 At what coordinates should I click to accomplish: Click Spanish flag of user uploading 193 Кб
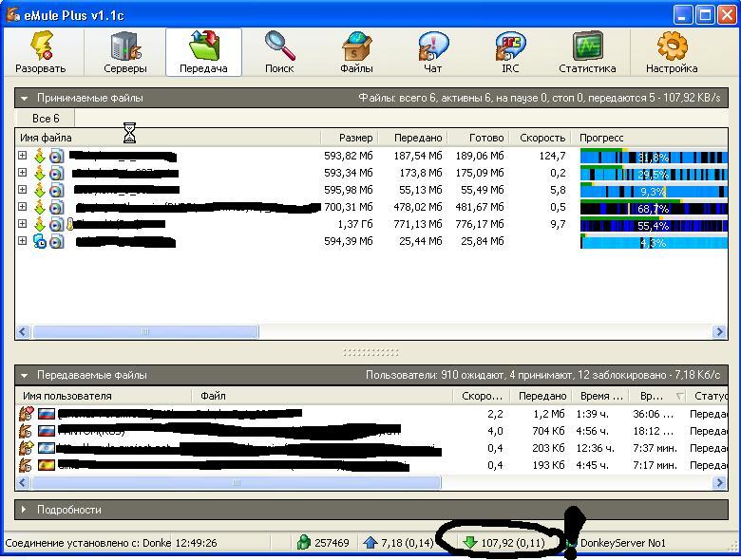coord(47,466)
